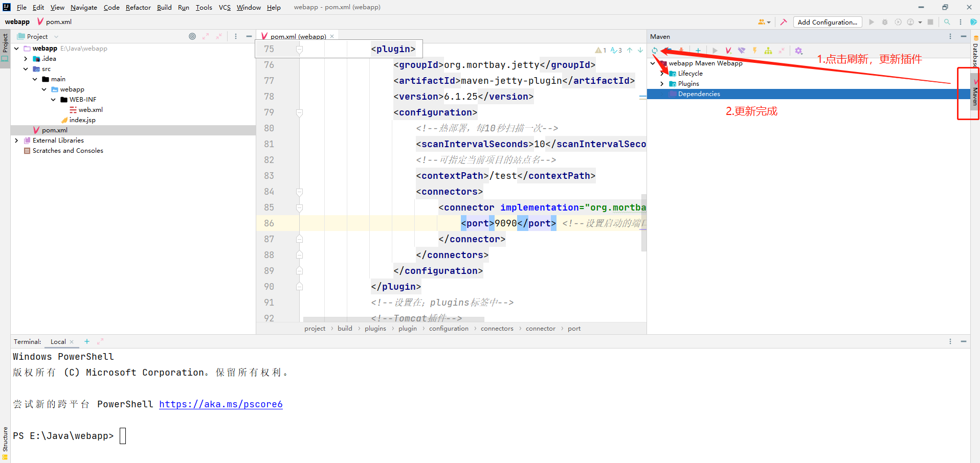Screen dimensions: 980x463
Task: Expand Lifecycle node in Maven
Action: (662, 74)
